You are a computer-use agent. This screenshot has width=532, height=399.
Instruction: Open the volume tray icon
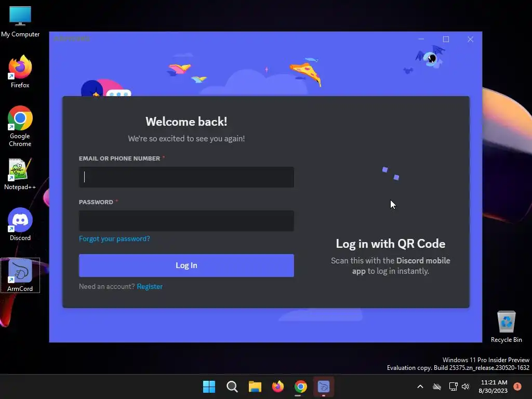click(465, 387)
